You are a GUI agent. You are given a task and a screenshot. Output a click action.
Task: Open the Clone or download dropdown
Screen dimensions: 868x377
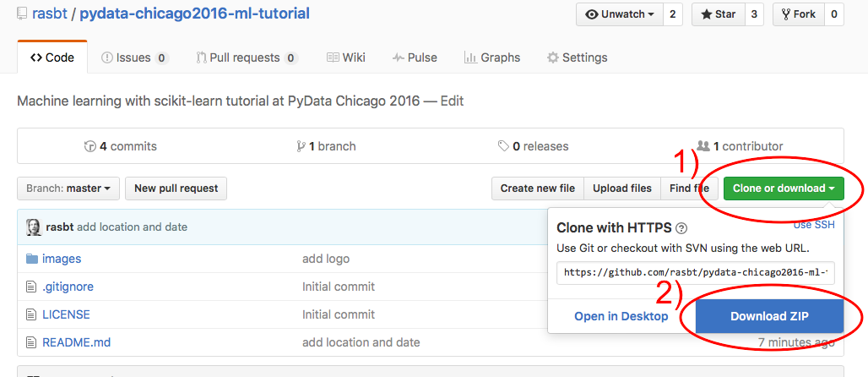pos(784,188)
